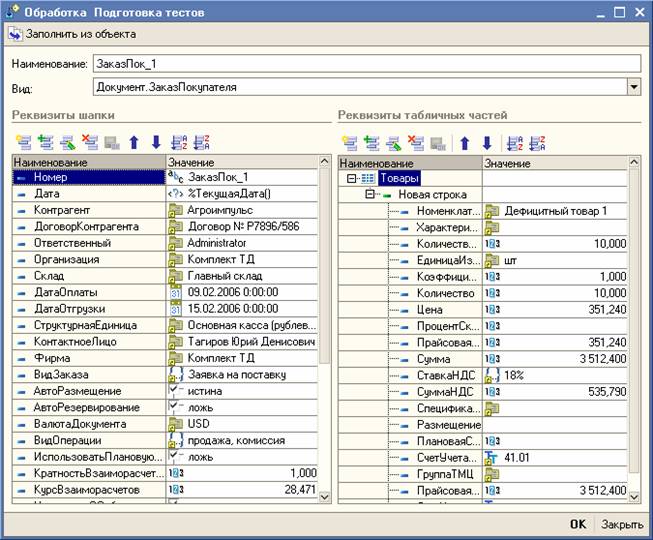Click the Заполнить из объекта toolbar command
The height and width of the screenshot is (540, 653).
click(x=73, y=34)
